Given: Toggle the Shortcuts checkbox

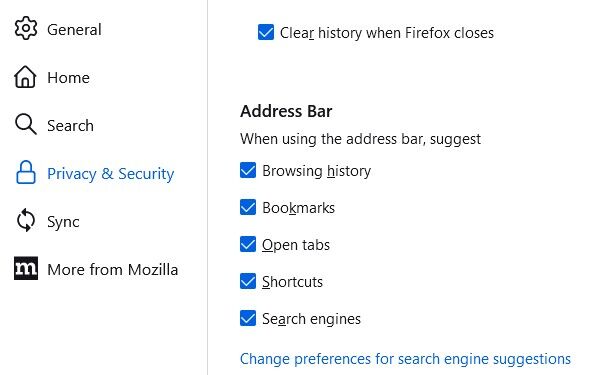Looking at the screenshot, I should (248, 281).
